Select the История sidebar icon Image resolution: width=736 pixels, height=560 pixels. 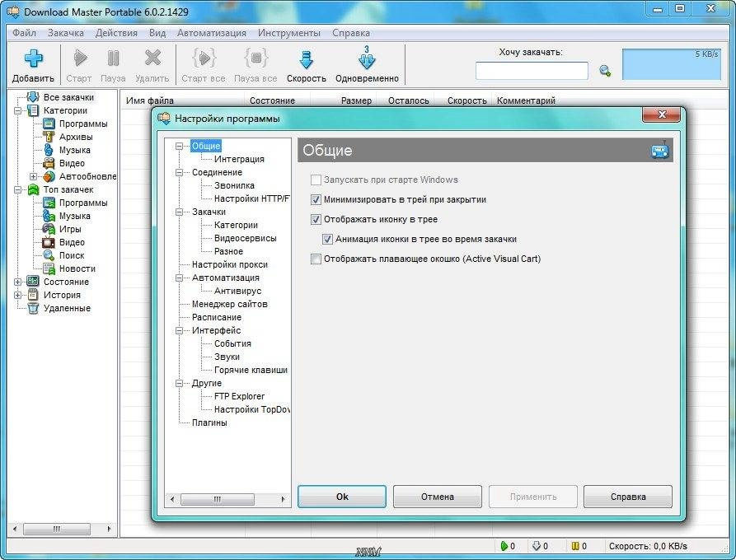pos(33,295)
